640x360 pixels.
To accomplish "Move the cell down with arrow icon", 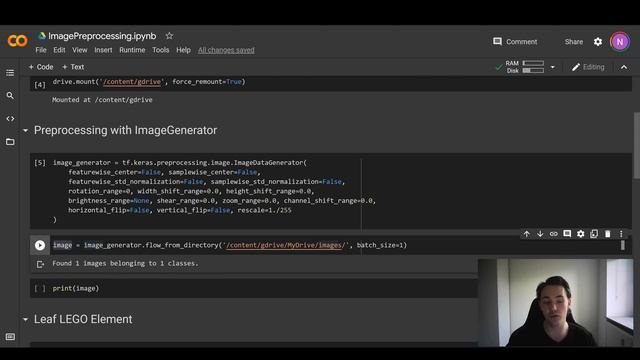I will pos(540,234).
